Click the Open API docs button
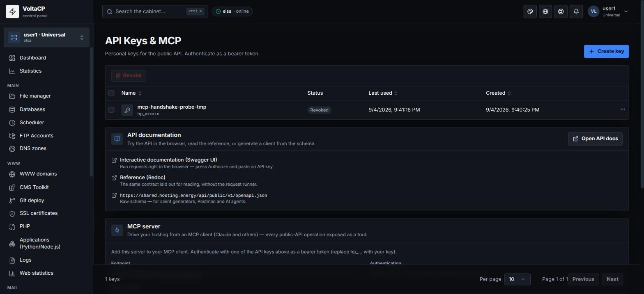This screenshot has width=644, height=294. [x=595, y=139]
